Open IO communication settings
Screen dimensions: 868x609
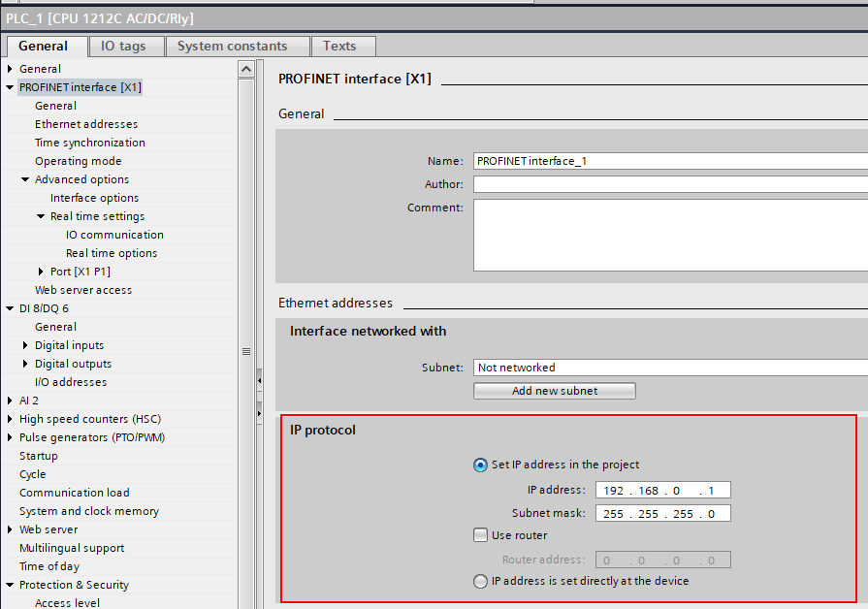(x=114, y=235)
